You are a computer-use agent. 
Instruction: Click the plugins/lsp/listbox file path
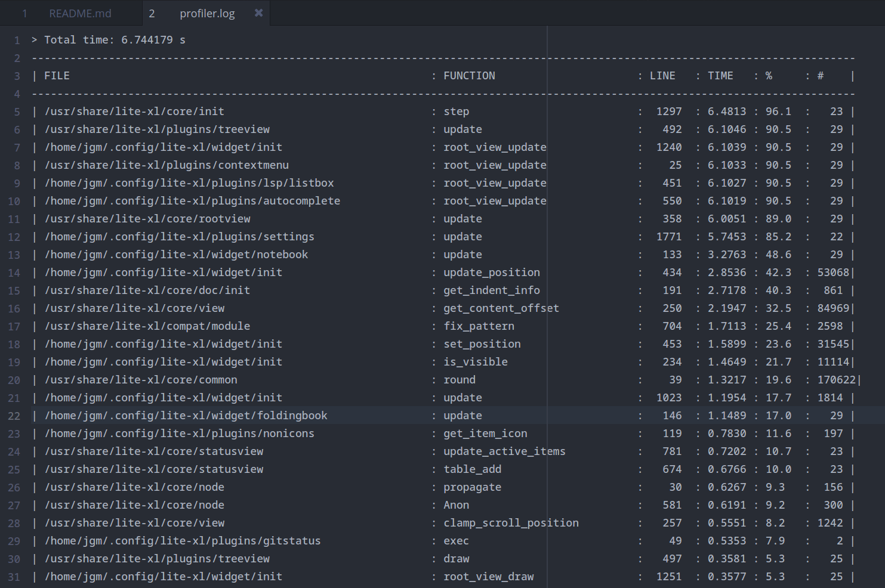point(189,183)
